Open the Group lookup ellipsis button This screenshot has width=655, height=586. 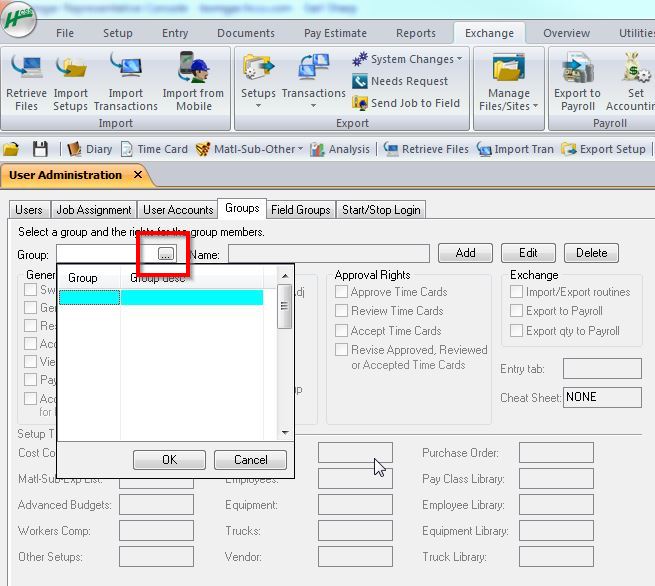pos(166,254)
